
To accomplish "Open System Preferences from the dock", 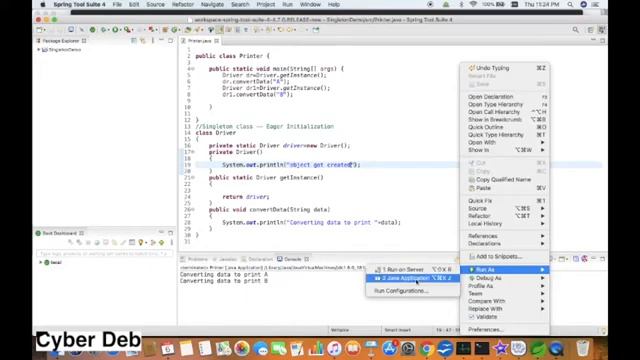I will 408,349.
